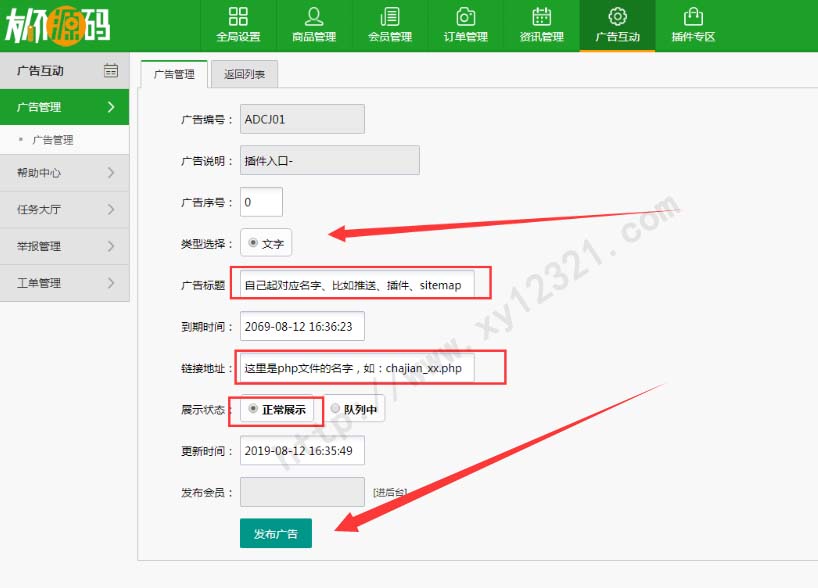The image size is (818, 588).
Task: Follow the [进后台] link
Action: coord(390,492)
